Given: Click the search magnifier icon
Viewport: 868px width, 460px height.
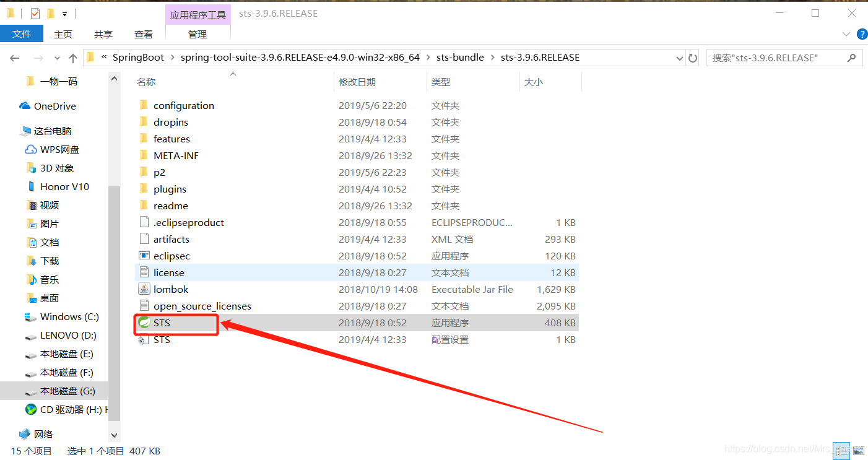Looking at the screenshot, I should click(x=851, y=58).
